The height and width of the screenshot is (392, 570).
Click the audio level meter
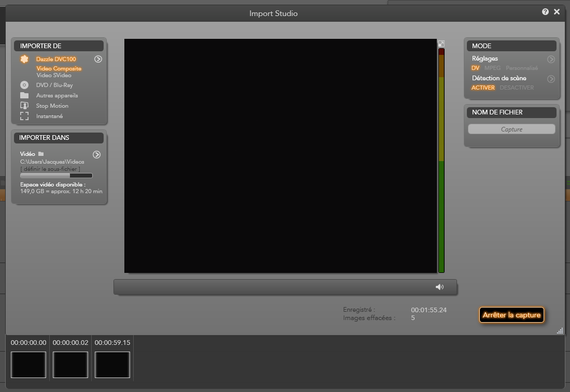click(x=441, y=161)
